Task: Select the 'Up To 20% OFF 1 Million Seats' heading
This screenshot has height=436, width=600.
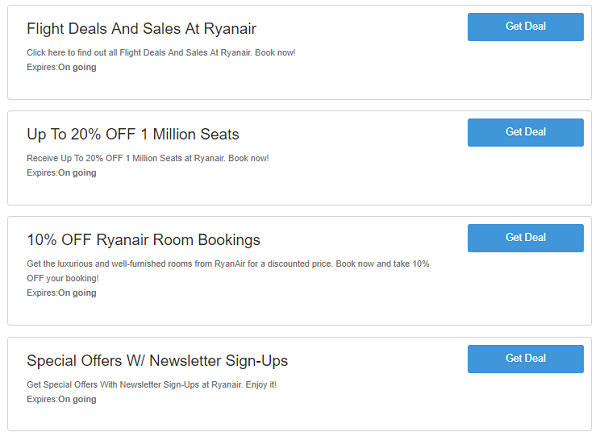Action: point(133,135)
